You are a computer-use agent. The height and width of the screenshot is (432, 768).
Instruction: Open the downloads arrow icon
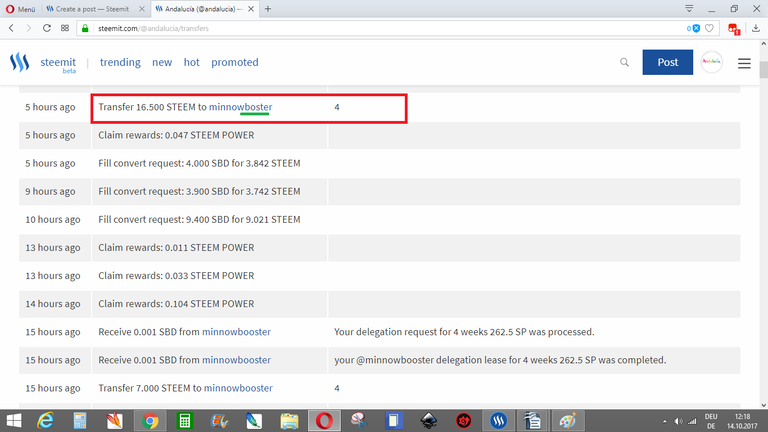click(756, 28)
